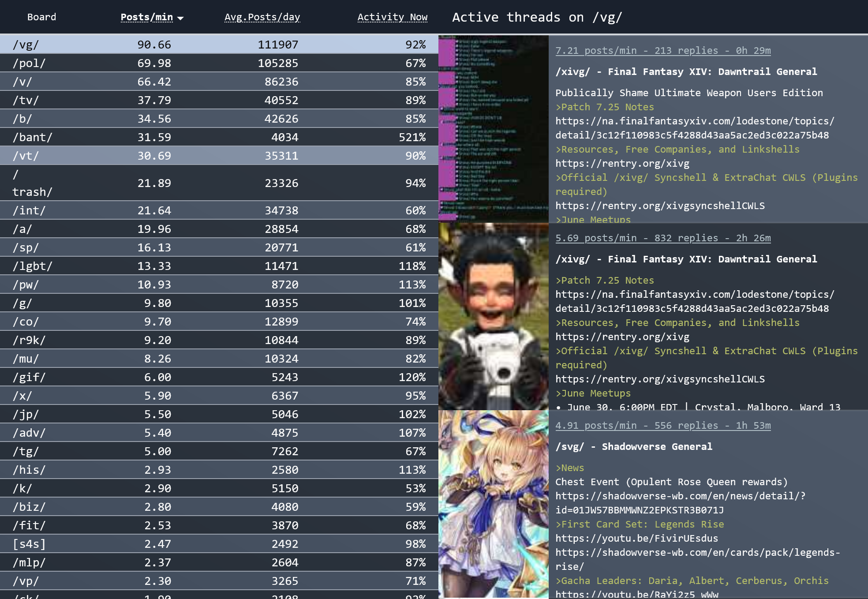The image size is (868, 599).
Task: Select the /fit/ board row
Action: [x=219, y=525]
